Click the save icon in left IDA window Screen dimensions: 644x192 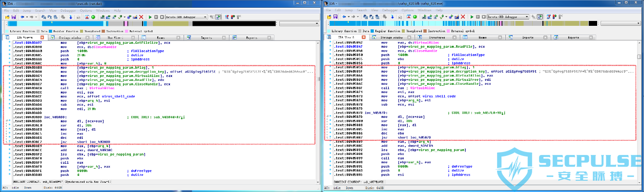coord(14,17)
